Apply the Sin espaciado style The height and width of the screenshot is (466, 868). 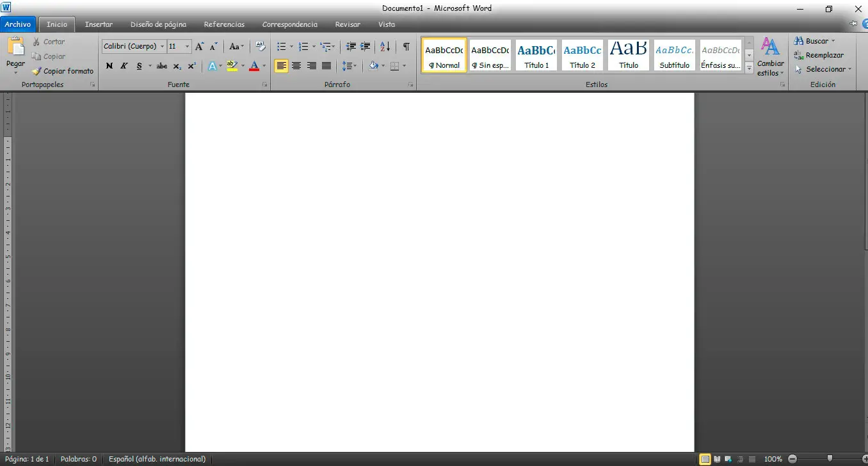pos(490,55)
